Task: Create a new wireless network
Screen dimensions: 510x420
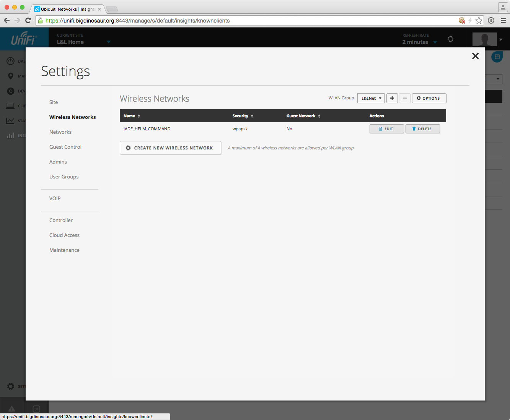Action: click(170, 148)
